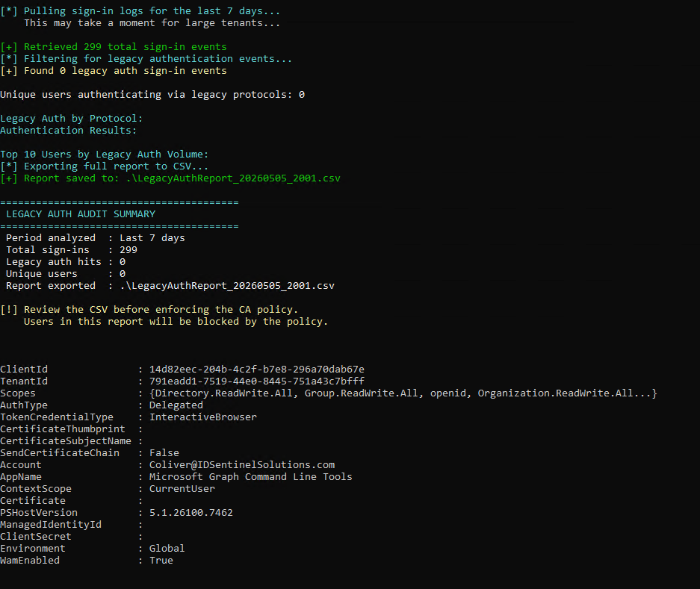Image resolution: width=700 pixels, height=589 pixels.
Task: Click the Account value Coliver@IDSentinelSolutions.com
Action: [x=242, y=464]
